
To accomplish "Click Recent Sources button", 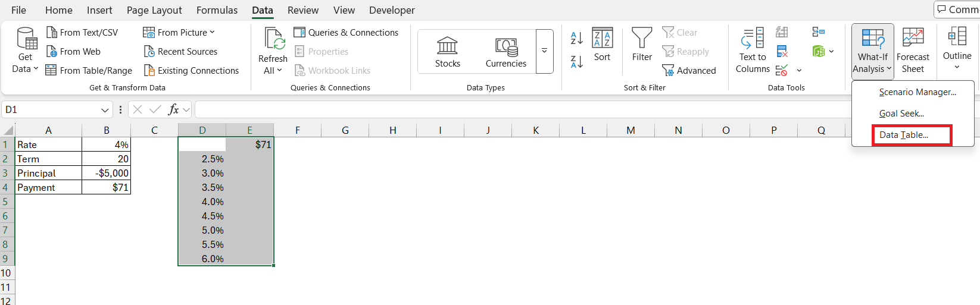I will 180,52.
